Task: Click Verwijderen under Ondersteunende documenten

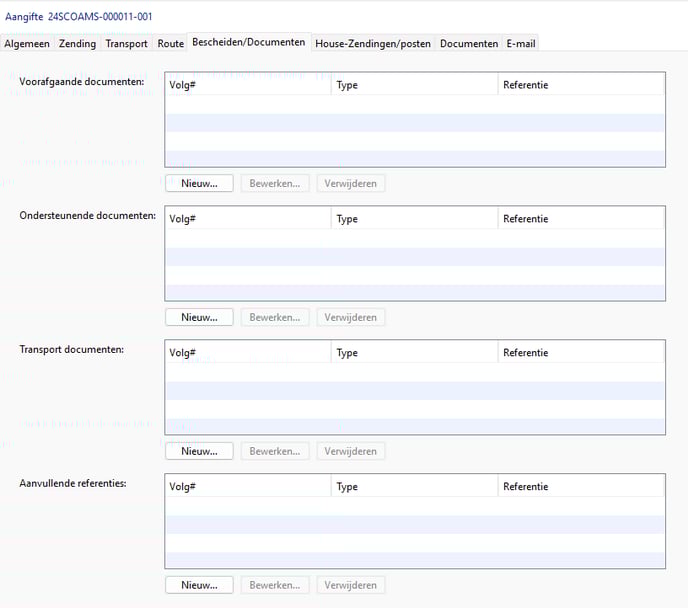Action: [351, 317]
